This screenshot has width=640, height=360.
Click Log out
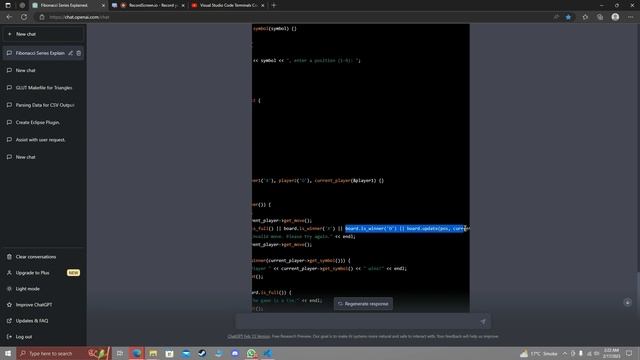click(43, 337)
